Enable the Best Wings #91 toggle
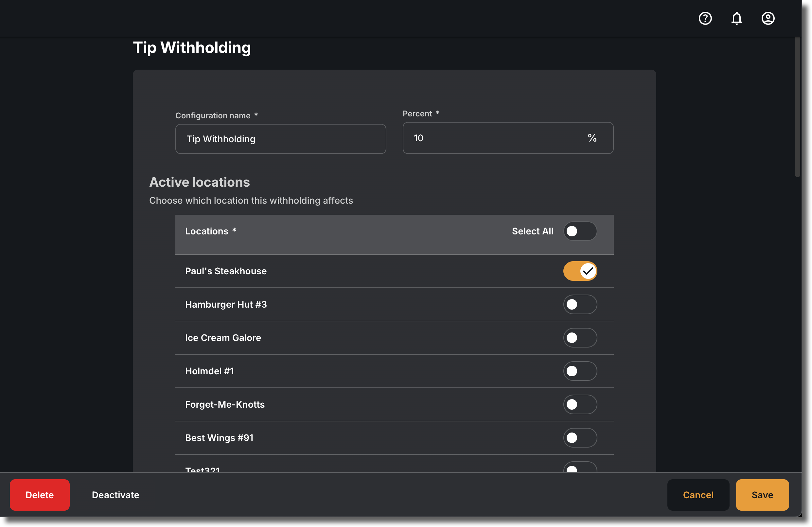 580,438
